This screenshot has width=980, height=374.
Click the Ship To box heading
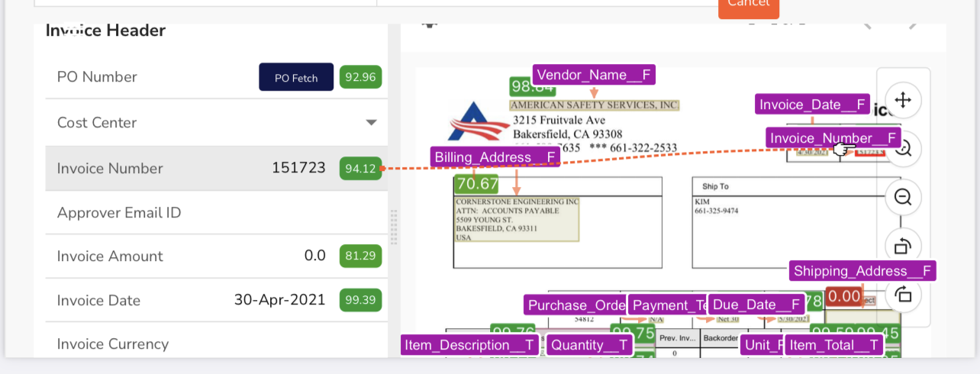point(716,186)
